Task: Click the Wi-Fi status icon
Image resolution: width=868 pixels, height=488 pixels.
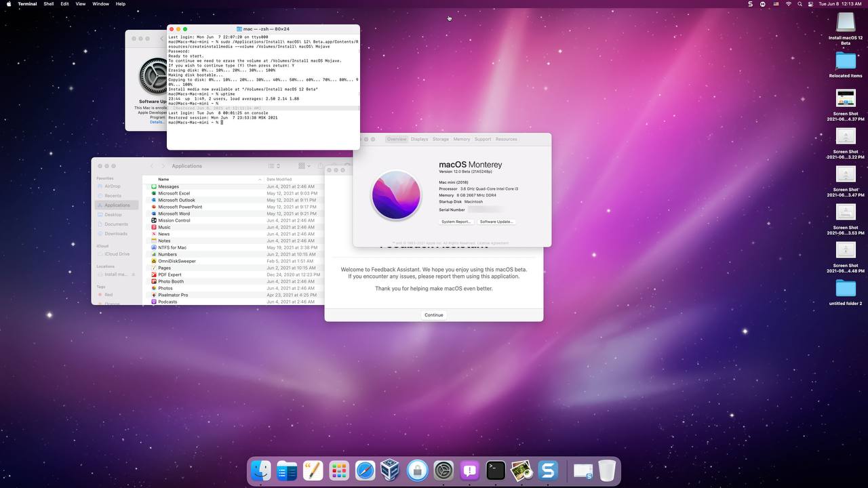Action: pyautogui.click(x=788, y=4)
